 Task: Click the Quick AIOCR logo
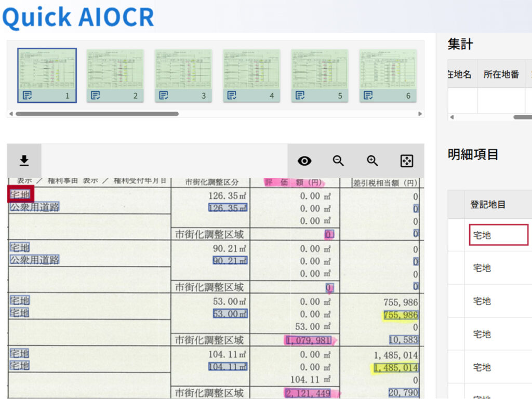pyautogui.click(x=78, y=17)
